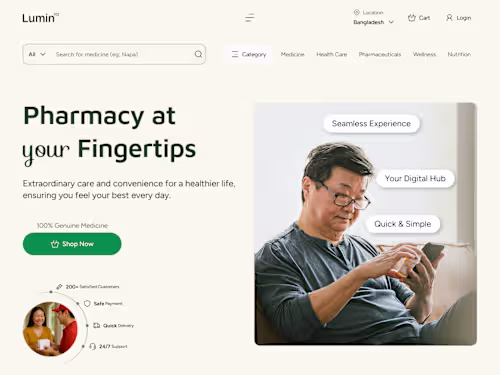Click the search magnifier icon

click(198, 54)
